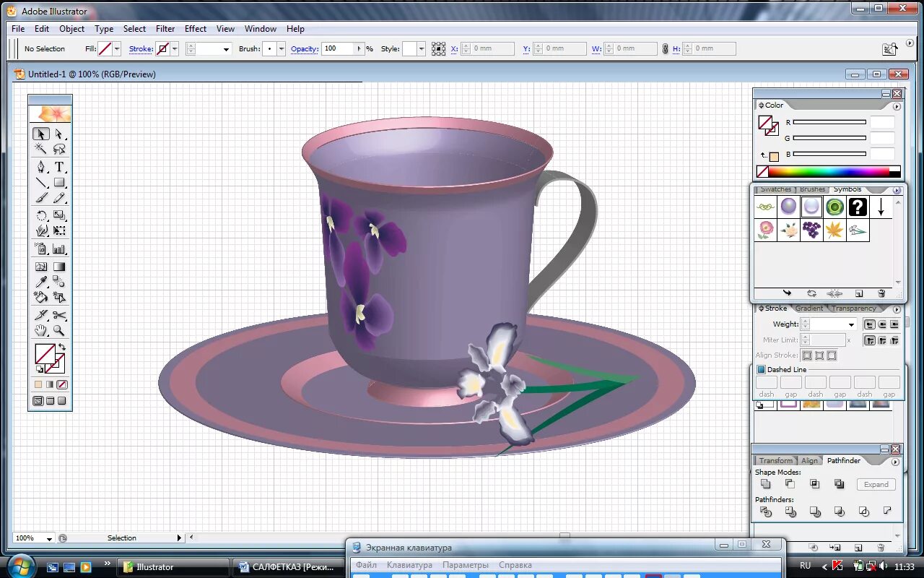Select the Free Transform tool
The width and height of the screenshot is (924, 578).
(60, 231)
